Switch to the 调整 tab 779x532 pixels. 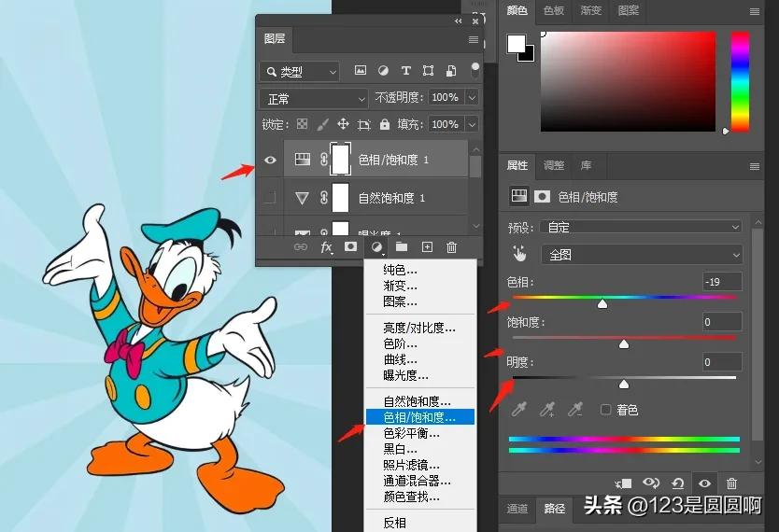pos(554,165)
